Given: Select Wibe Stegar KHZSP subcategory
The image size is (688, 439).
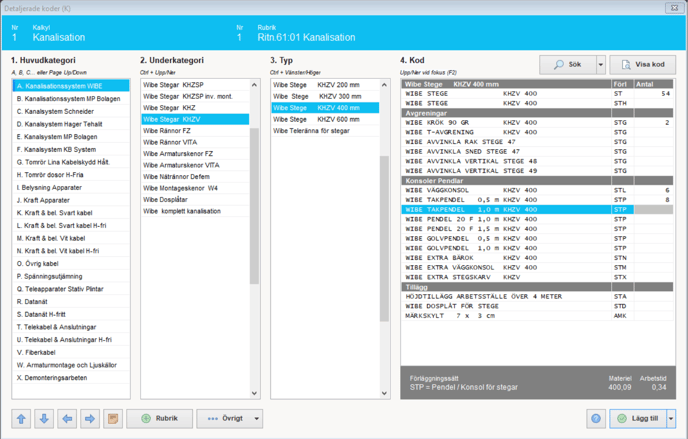Looking at the screenshot, I should click(195, 85).
